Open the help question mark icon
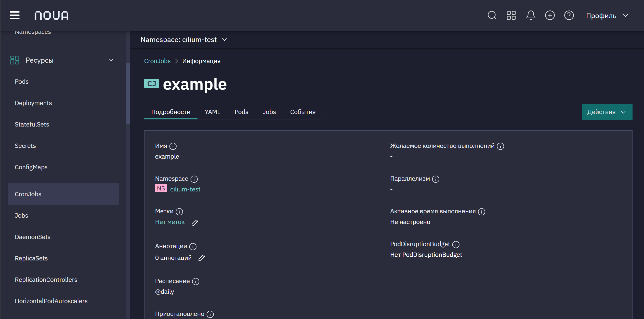This screenshot has width=644, height=319. pos(569,15)
